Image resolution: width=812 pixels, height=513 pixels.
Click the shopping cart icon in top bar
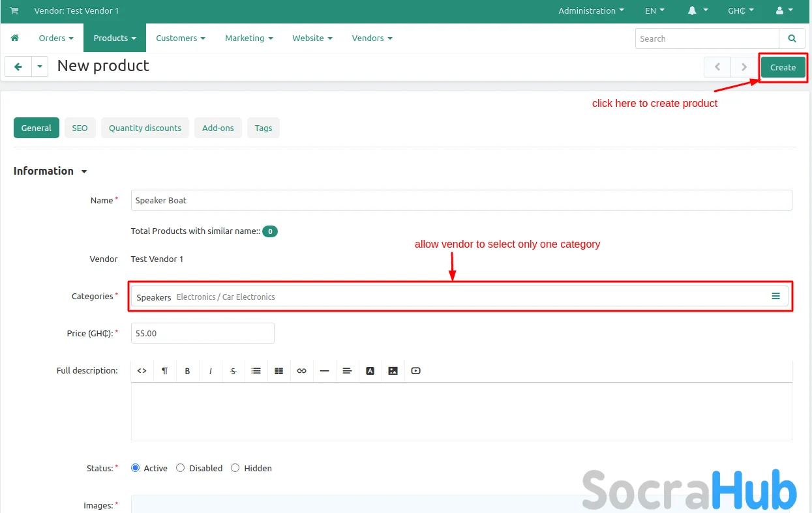click(x=14, y=11)
